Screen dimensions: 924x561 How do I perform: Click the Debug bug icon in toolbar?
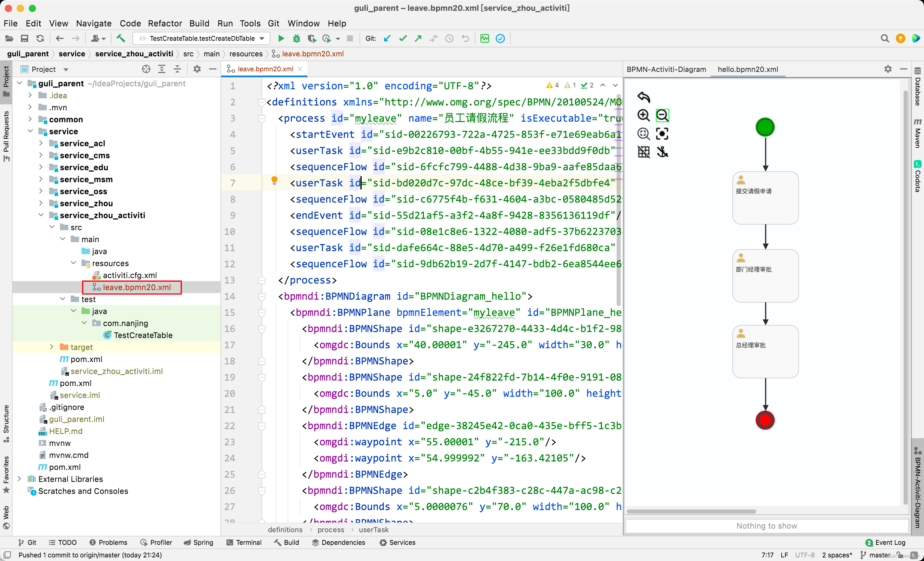(x=296, y=38)
